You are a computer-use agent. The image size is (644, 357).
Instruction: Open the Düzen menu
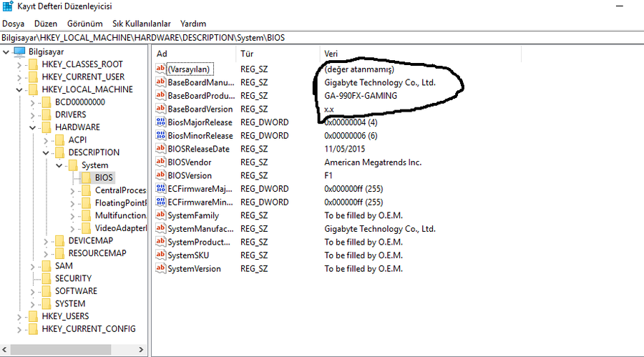(x=46, y=24)
